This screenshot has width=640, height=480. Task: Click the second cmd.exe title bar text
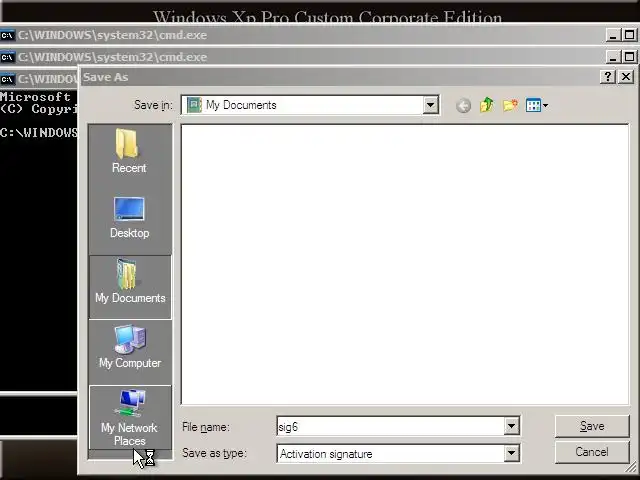click(112, 57)
